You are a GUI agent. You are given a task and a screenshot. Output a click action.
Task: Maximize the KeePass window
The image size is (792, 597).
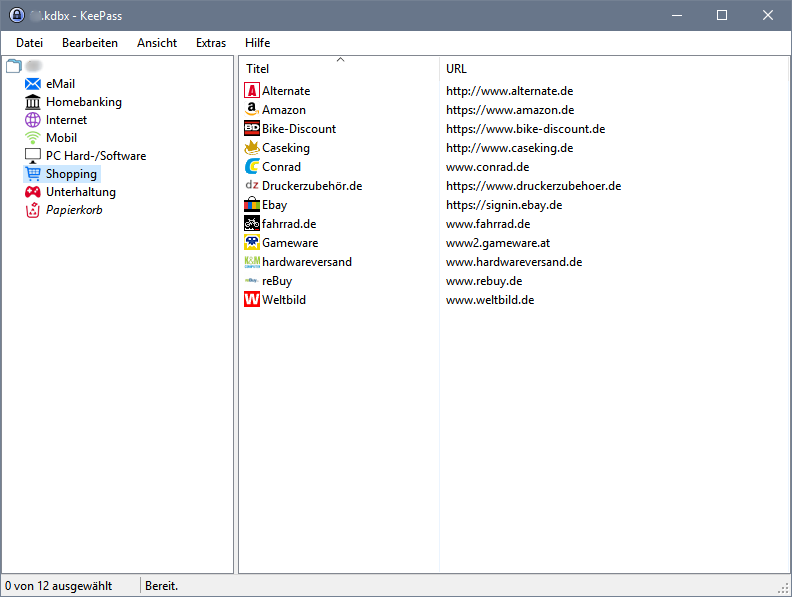[722, 15]
